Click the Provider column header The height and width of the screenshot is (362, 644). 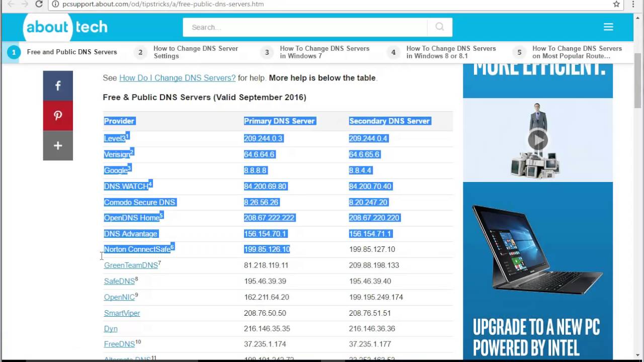(x=119, y=121)
